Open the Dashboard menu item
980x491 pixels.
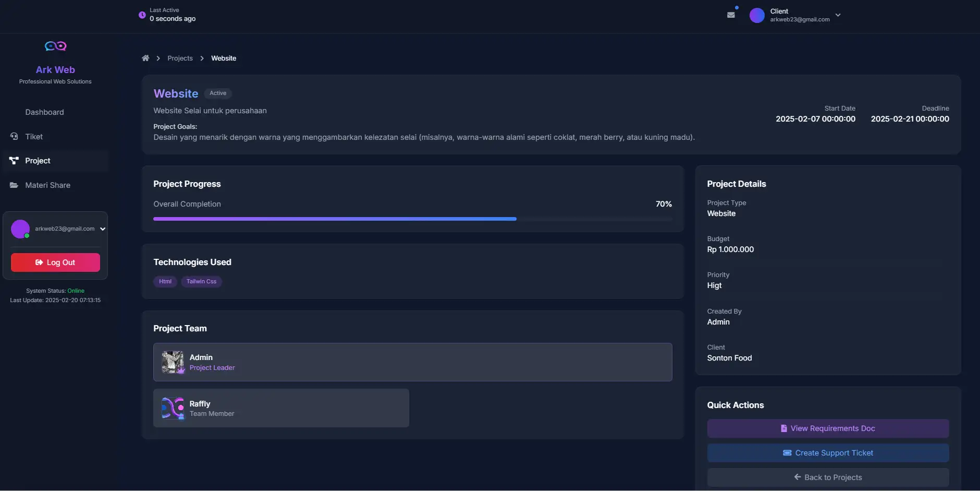[x=45, y=112]
